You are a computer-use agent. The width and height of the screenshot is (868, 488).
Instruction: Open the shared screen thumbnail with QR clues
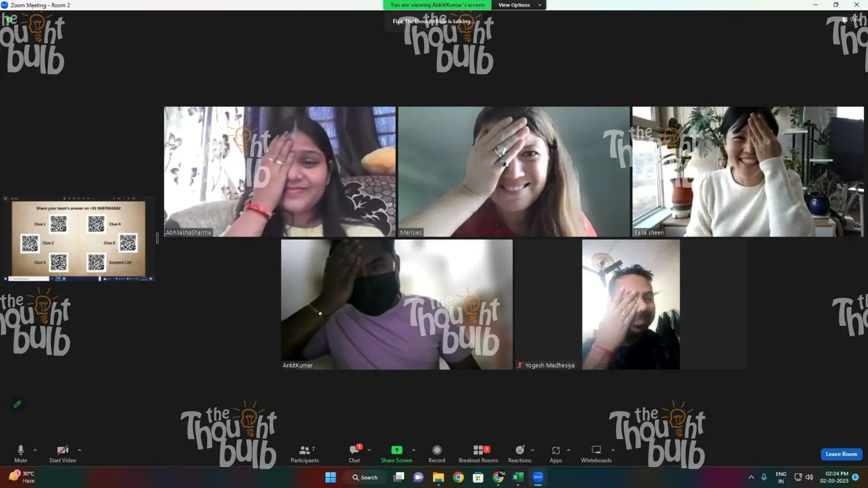[x=79, y=239]
